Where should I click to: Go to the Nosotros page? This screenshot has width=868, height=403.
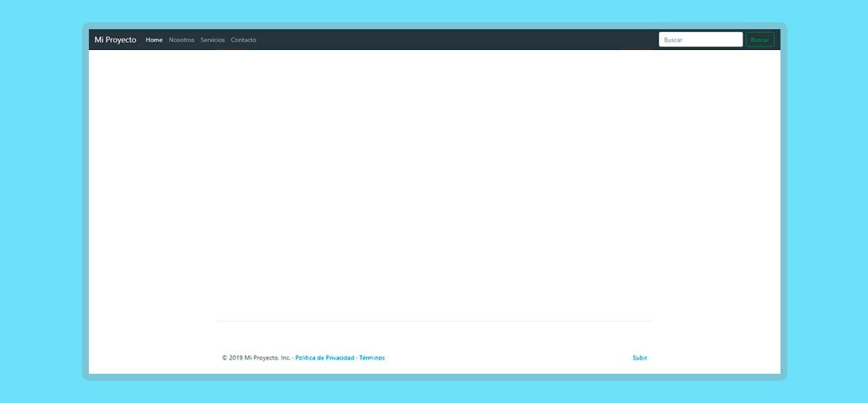click(x=181, y=40)
